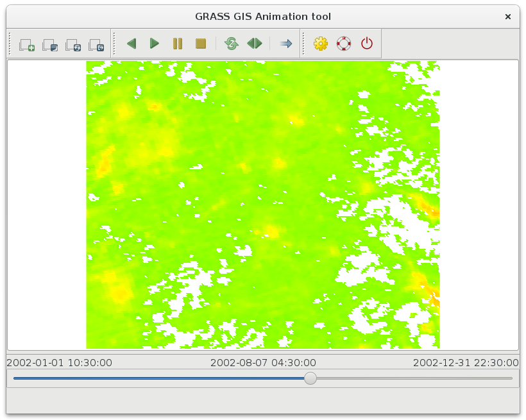
Task: Close the GRASS GIS Animation tool window
Action: (x=508, y=17)
